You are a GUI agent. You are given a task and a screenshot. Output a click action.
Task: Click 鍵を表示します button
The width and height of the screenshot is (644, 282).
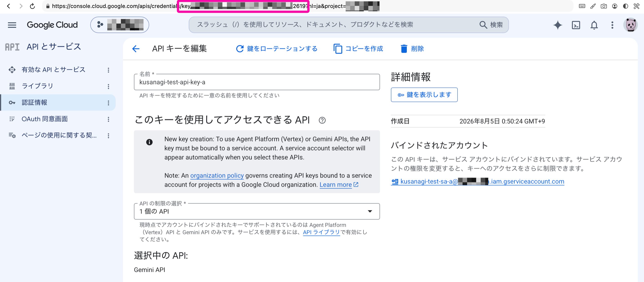coord(424,95)
